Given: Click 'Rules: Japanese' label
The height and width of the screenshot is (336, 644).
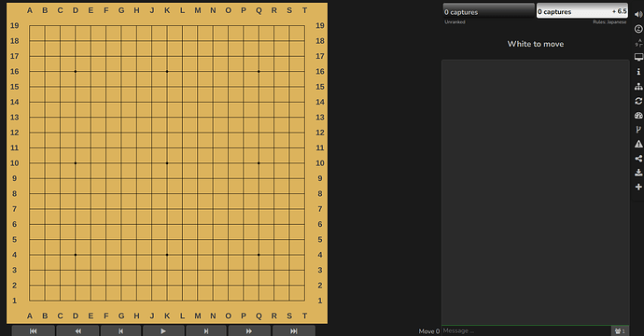Looking at the screenshot, I should tap(609, 22).
